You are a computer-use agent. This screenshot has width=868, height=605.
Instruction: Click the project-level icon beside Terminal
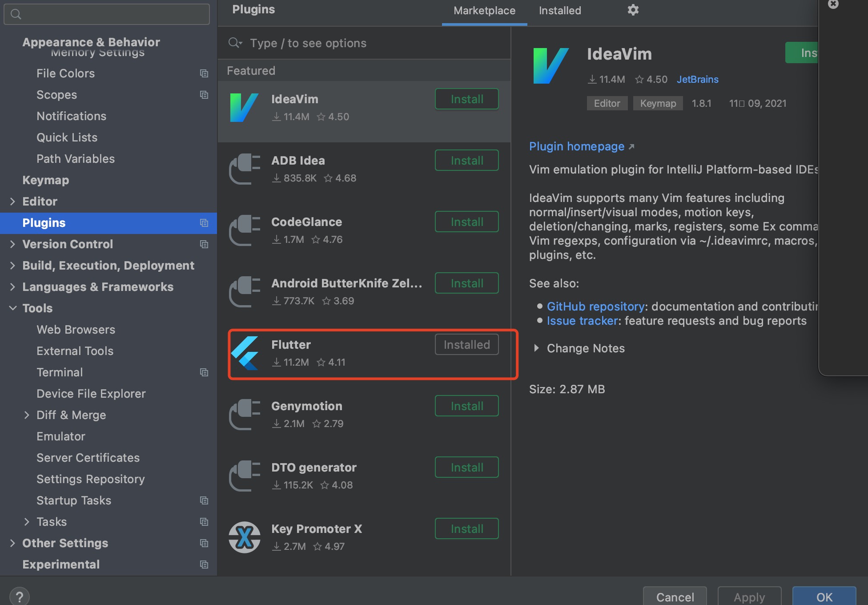coord(204,372)
